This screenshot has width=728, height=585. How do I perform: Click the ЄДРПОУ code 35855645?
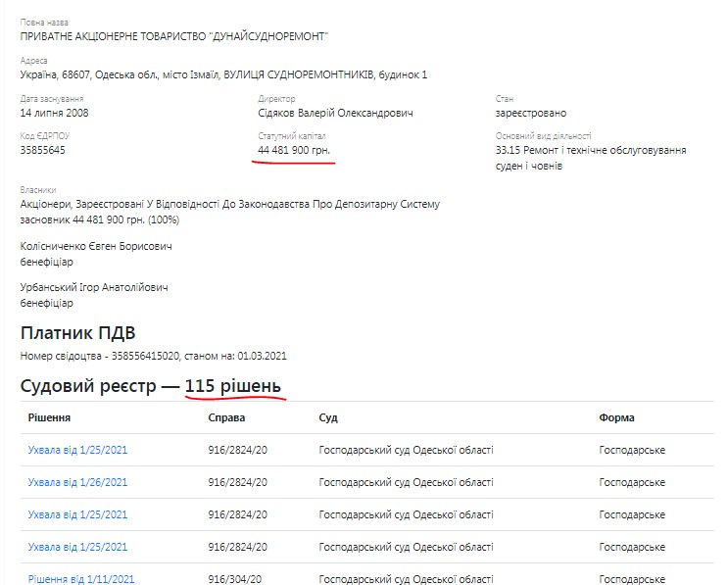click(x=43, y=150)
